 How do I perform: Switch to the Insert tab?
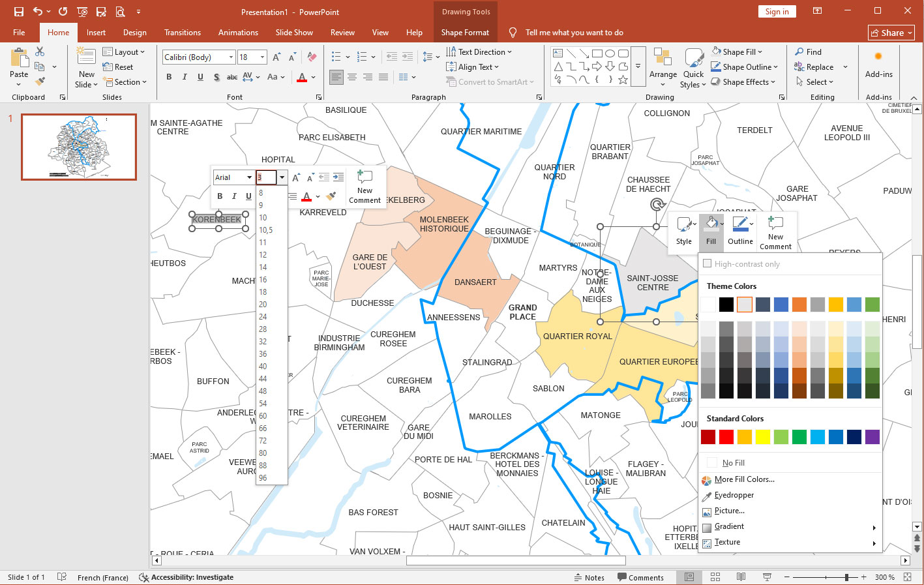pos(96,32)
